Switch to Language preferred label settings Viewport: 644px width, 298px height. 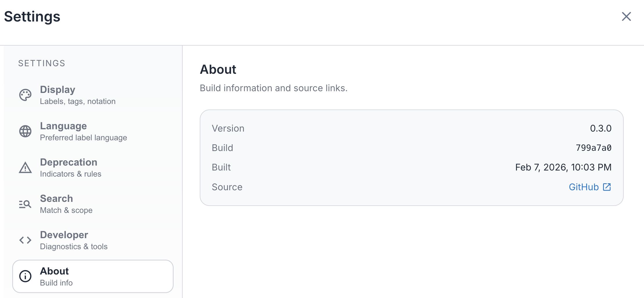63,126
